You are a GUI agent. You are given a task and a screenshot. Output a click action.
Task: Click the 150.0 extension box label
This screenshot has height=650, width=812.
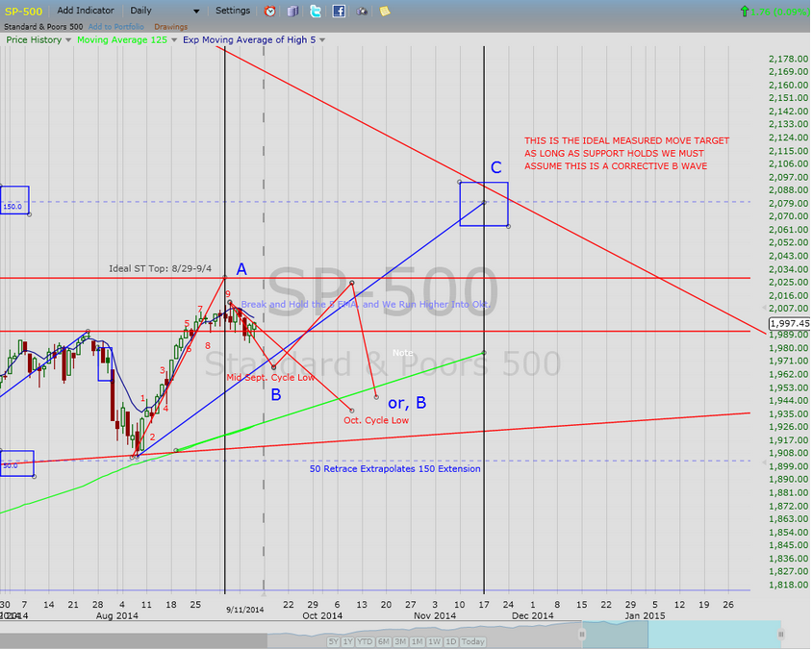point(13,207)
